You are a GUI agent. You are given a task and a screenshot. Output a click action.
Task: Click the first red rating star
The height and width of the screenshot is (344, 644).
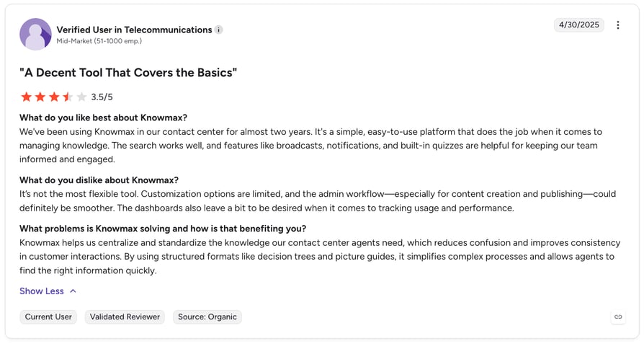[x=26, y=97]
